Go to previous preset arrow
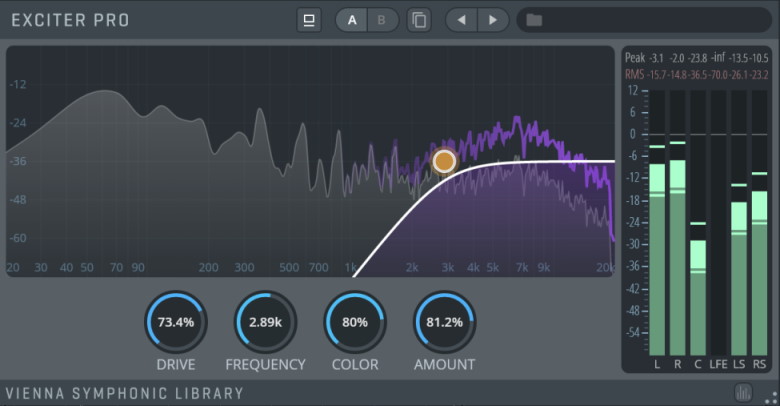 (x=461, y=20)
